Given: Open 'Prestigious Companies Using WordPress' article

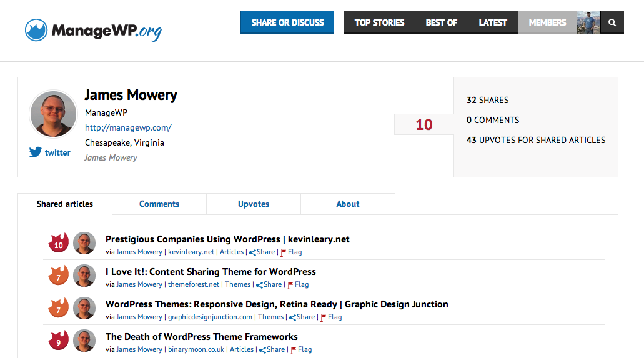Looking at the screenshot, I should [227, 239].
